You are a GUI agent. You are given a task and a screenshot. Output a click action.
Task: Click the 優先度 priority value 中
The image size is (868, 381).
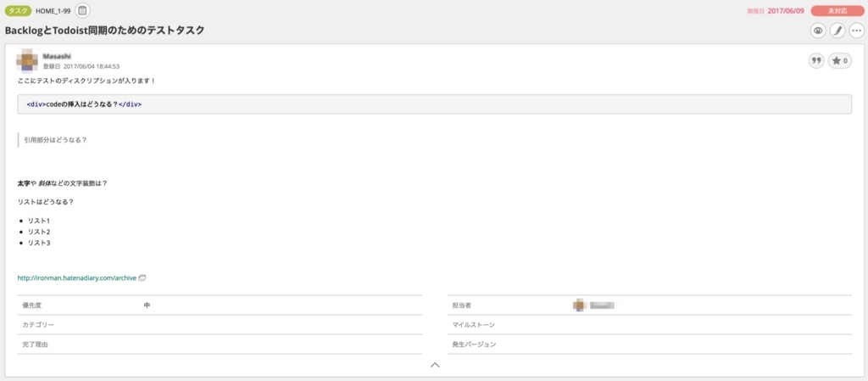tap(147, 305)
